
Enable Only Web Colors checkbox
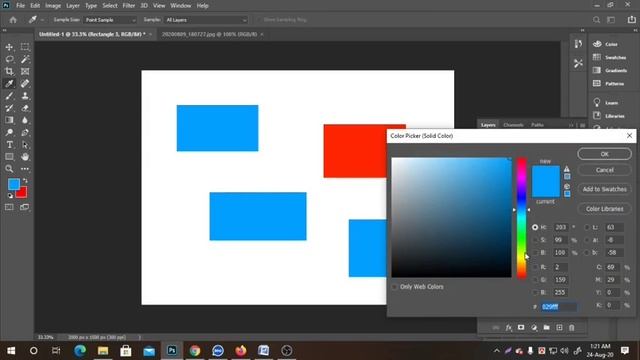394,287
